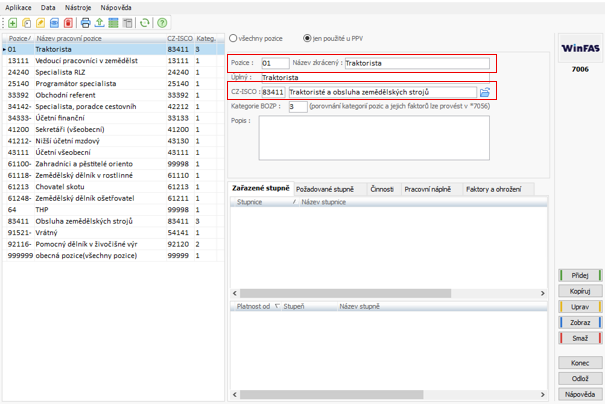The height and width of the screenshot is (404, 606).
Task: Click the green add record toolbar icon
Action: (x=11, y=22)
